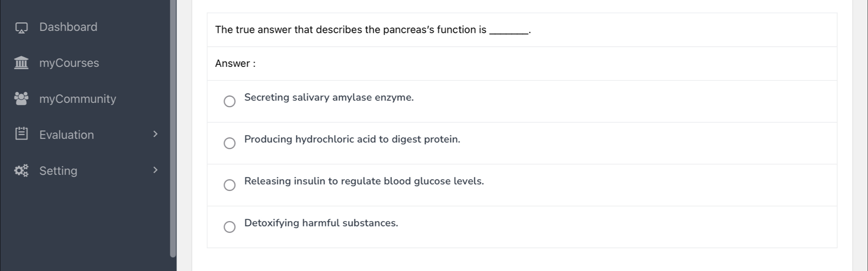The width and height of the screenshot is (868, 271).
Task: Click the Evaluation clipboard icon
Action: click(21, 134)
